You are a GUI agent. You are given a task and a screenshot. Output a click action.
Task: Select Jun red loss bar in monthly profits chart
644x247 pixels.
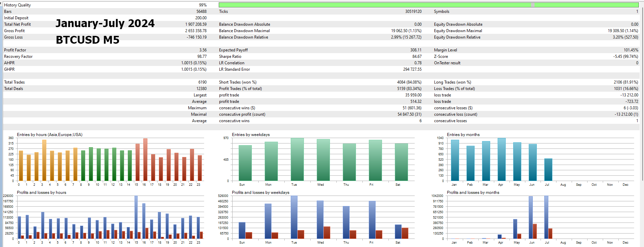[534, 231]
